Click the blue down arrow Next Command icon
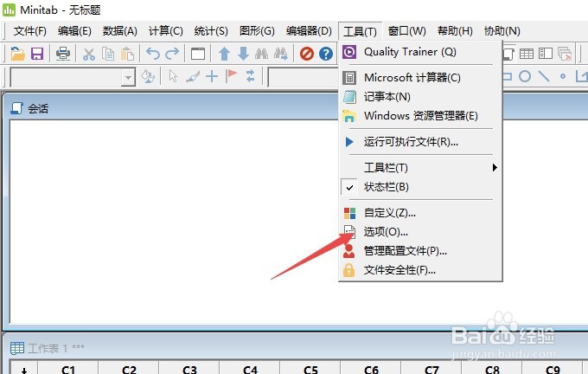 [243, 54]
